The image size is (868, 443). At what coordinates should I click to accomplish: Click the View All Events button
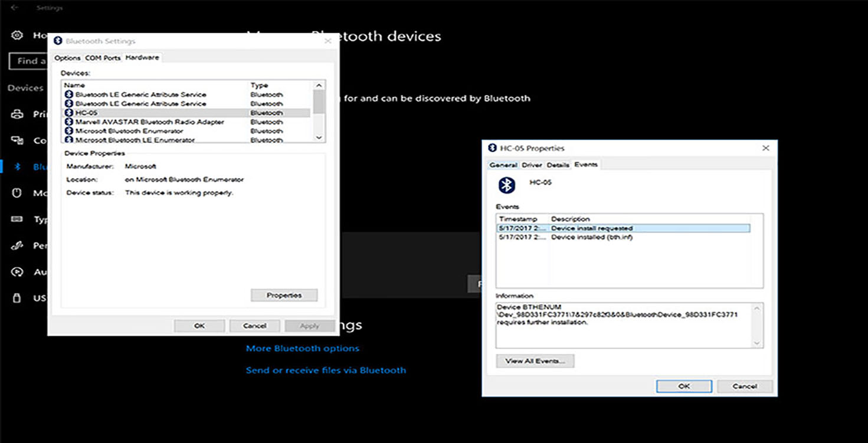tap(535, 361)
